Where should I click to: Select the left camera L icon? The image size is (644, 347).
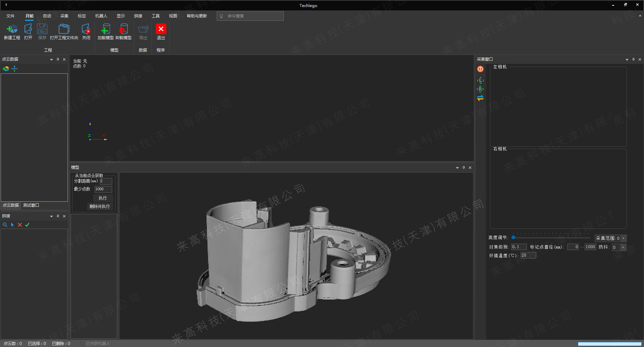click(480, 80)
